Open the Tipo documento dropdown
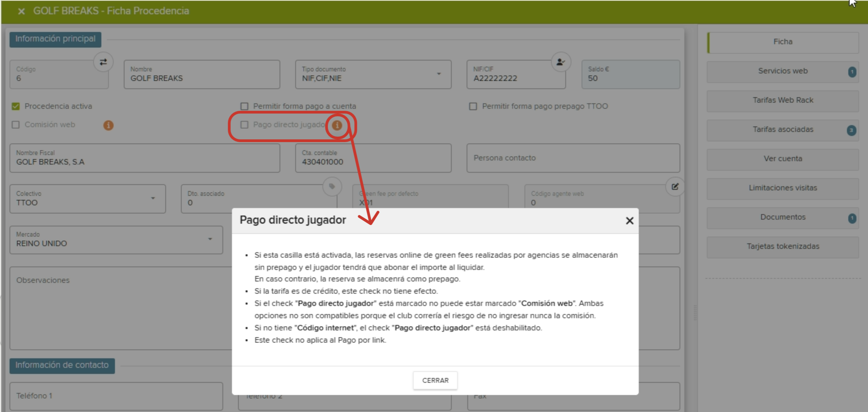Viewport: 868px width, 412px height. 373,74
